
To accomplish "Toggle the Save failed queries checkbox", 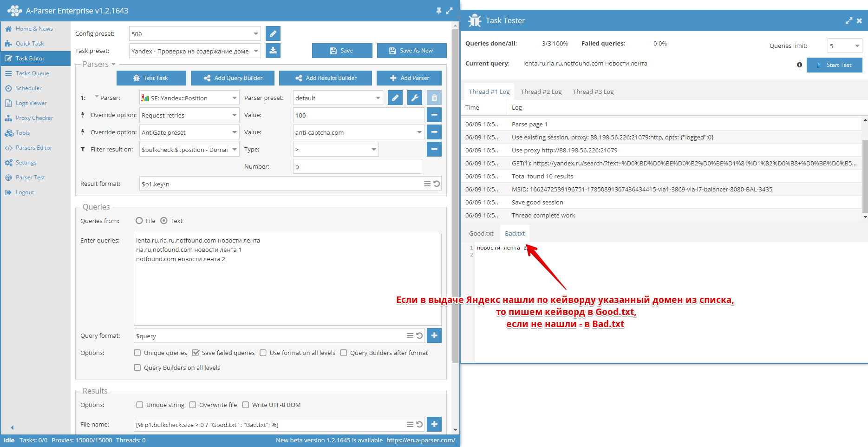I will (196, 353).
